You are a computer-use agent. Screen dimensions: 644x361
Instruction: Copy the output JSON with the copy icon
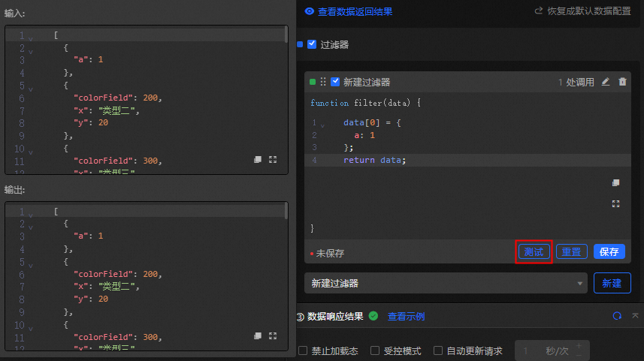point(258,336)
